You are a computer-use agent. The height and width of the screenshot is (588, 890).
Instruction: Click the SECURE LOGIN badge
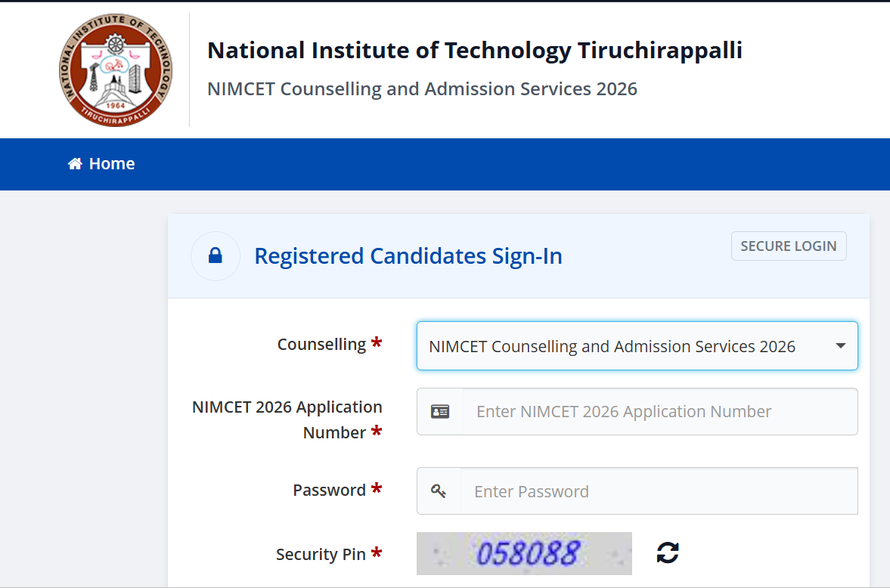[789, 246]
